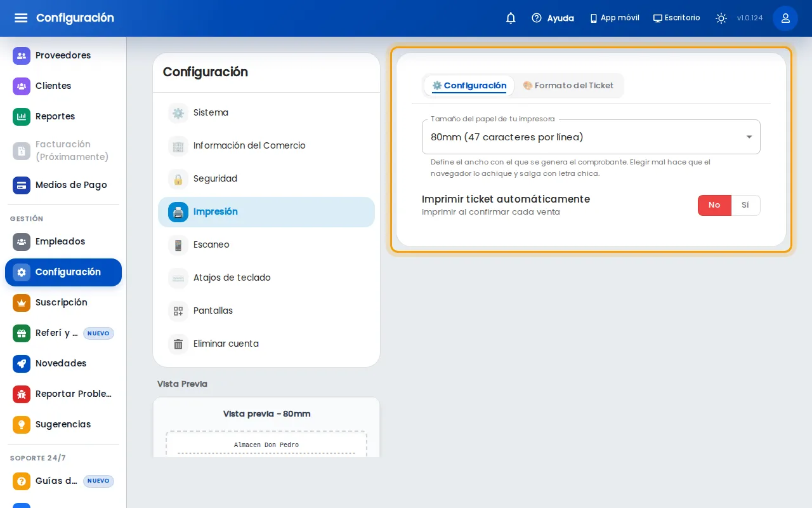Select the Impresión settings section
This screenshot has width=812, height=508.
266,211
